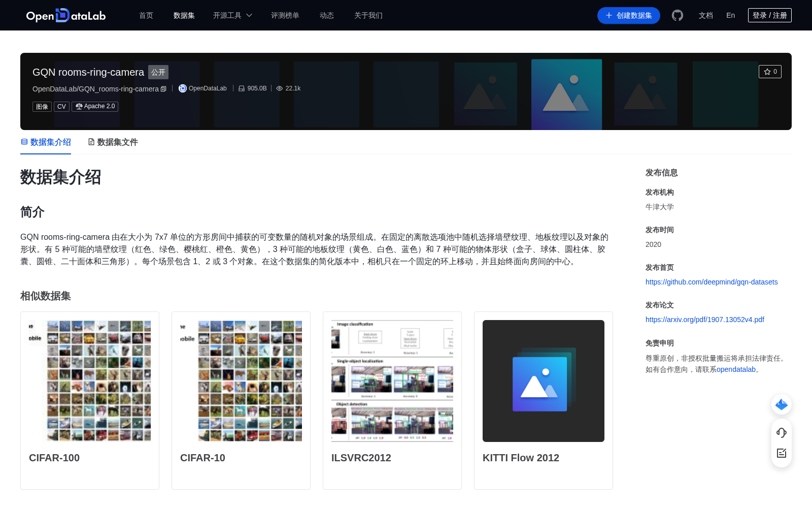Click the dataset size 905.0B icon

242,88
